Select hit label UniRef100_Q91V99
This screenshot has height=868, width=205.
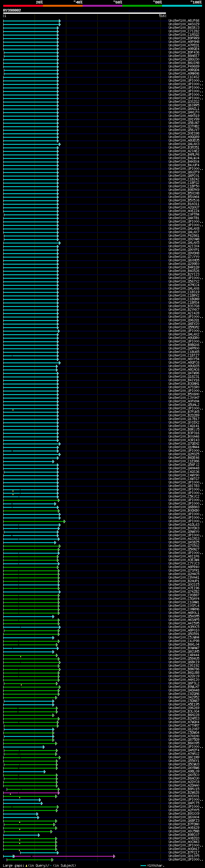coord(184,120)
